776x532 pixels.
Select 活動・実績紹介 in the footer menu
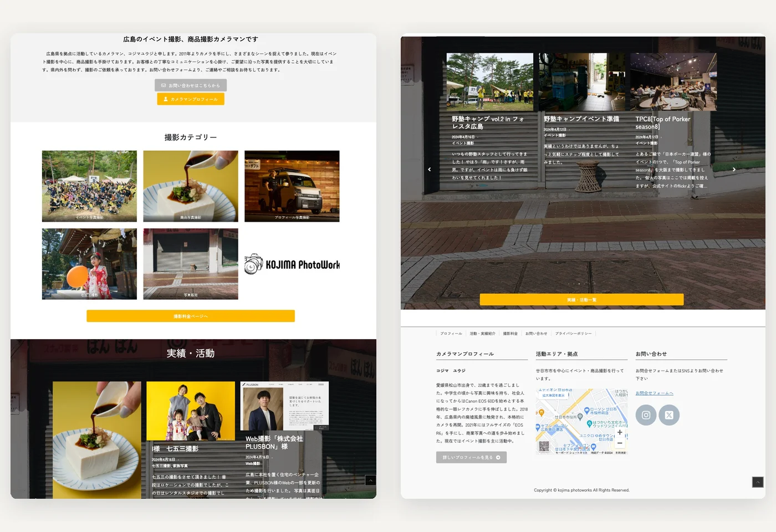pyautogui.click(x=482, y=334)
